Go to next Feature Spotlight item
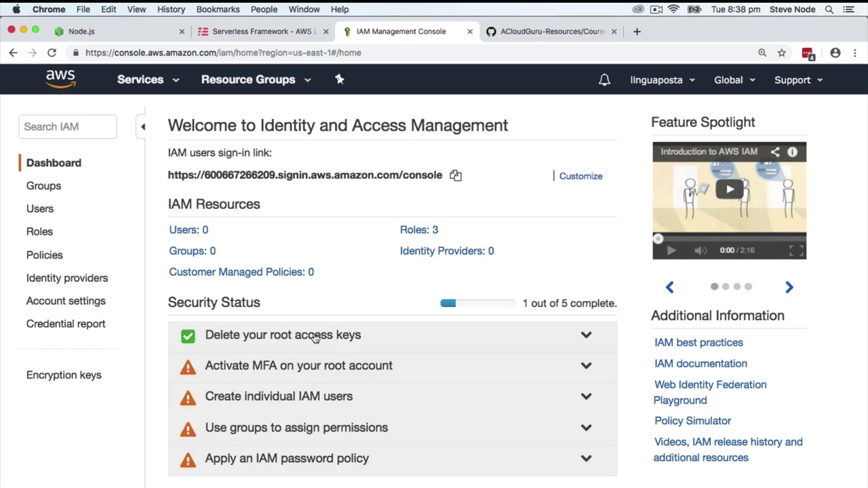 pyautogui.click(x=789, y=287)
